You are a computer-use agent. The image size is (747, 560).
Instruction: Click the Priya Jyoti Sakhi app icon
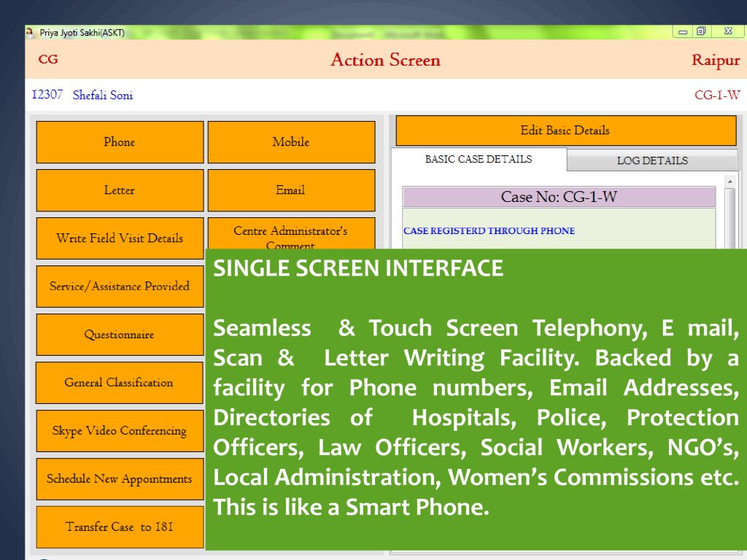click(x=30, y=32)
